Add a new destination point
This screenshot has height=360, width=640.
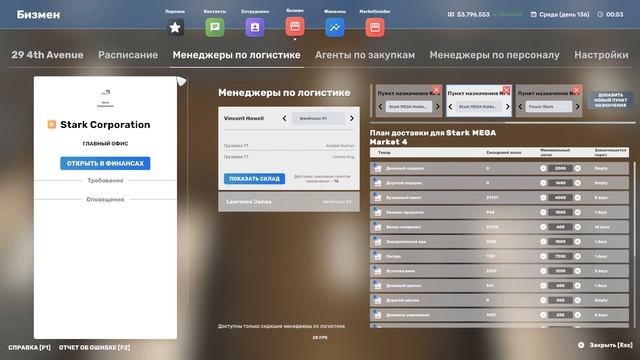[611, 100]
